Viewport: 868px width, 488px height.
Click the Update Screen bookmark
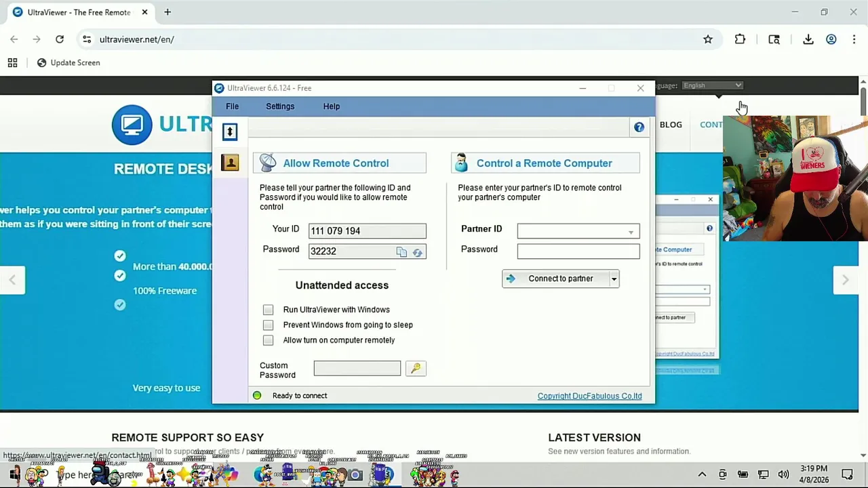tap(68, 62)
